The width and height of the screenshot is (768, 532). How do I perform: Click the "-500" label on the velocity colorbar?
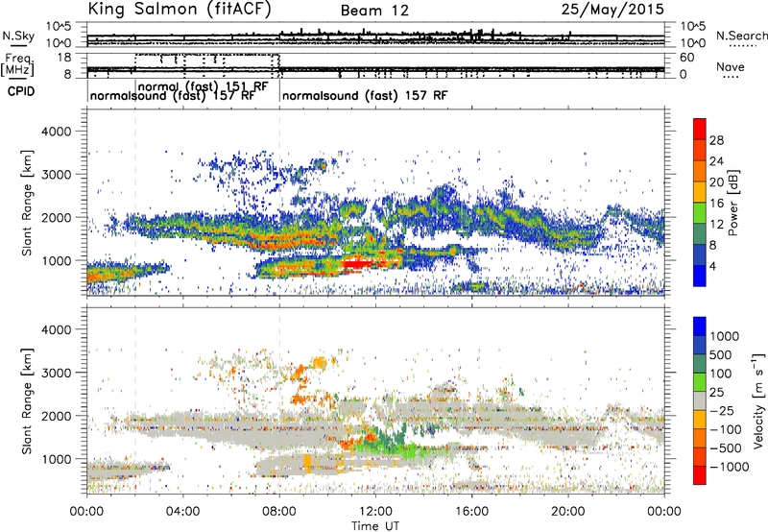[x=726, y=447]
